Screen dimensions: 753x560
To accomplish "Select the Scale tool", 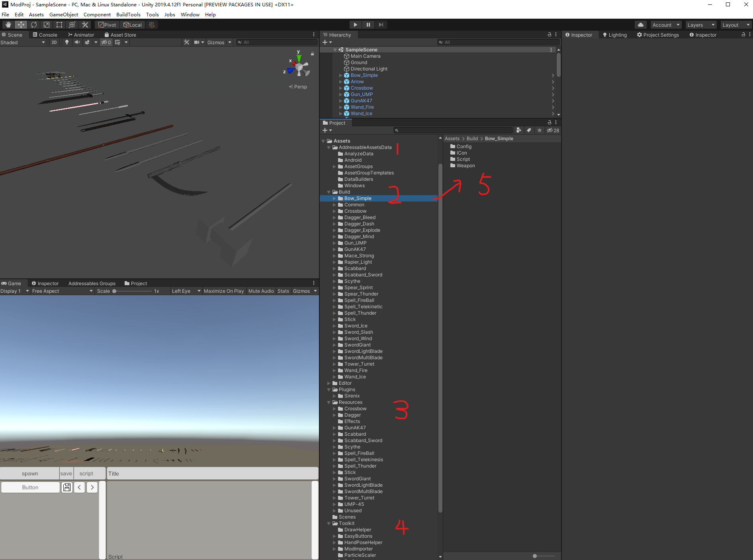I will click(x=46, y=25).
